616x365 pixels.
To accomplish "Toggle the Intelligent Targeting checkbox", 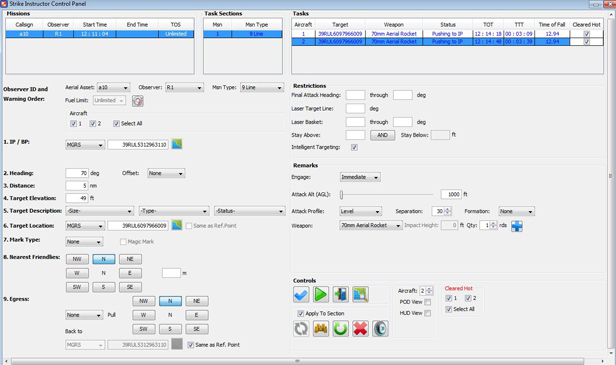I will click(x=354, y=147).
